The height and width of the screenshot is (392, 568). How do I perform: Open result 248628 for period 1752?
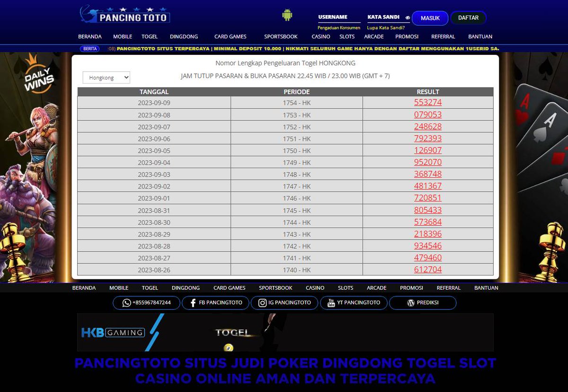(428, 126)
